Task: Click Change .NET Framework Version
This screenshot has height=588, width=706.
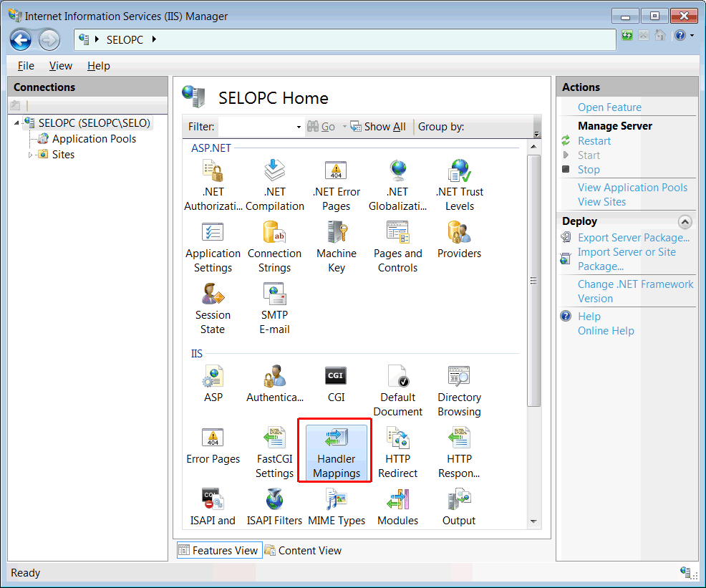Action: click(635, 291)
